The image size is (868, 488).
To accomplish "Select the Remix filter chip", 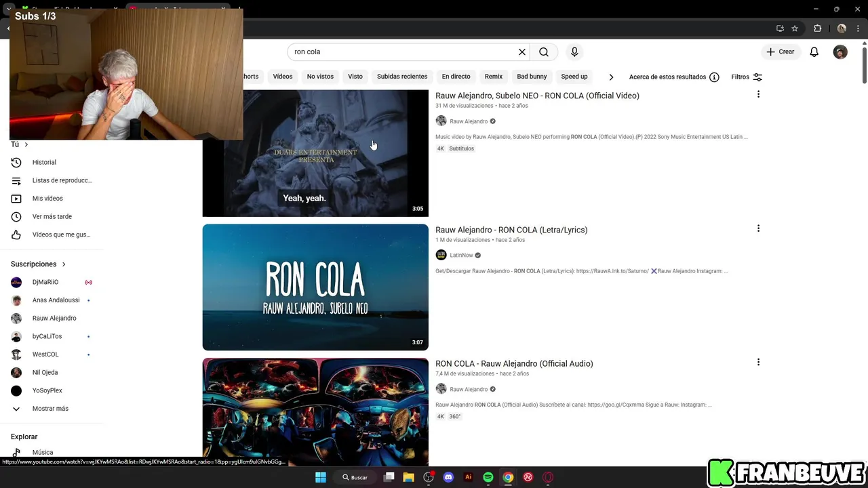I will point(494,77).
